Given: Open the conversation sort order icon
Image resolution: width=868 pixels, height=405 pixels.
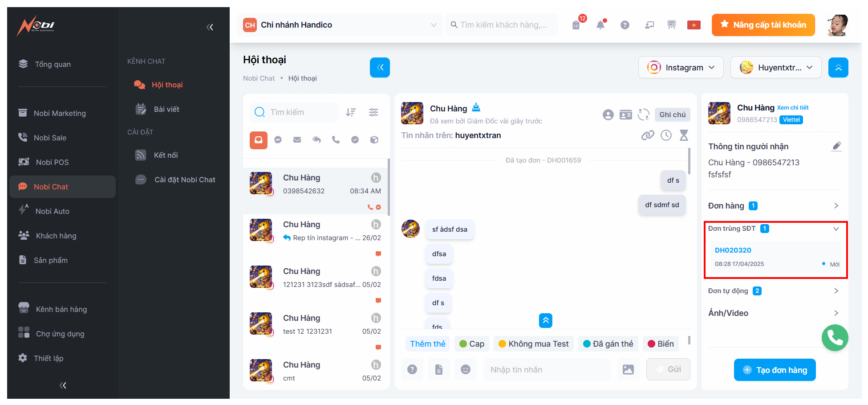Looking at the screenshot, I should 351,112.
